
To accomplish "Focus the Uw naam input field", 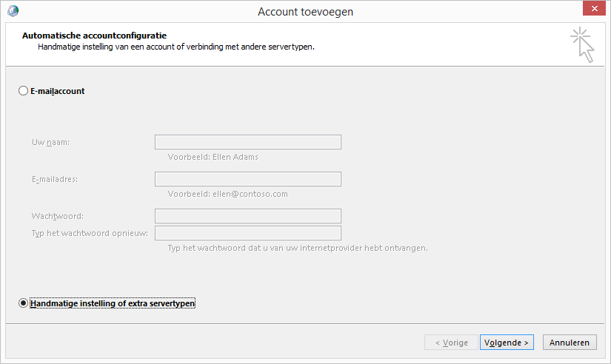I will pyautogui.click(x=248, y=142).
